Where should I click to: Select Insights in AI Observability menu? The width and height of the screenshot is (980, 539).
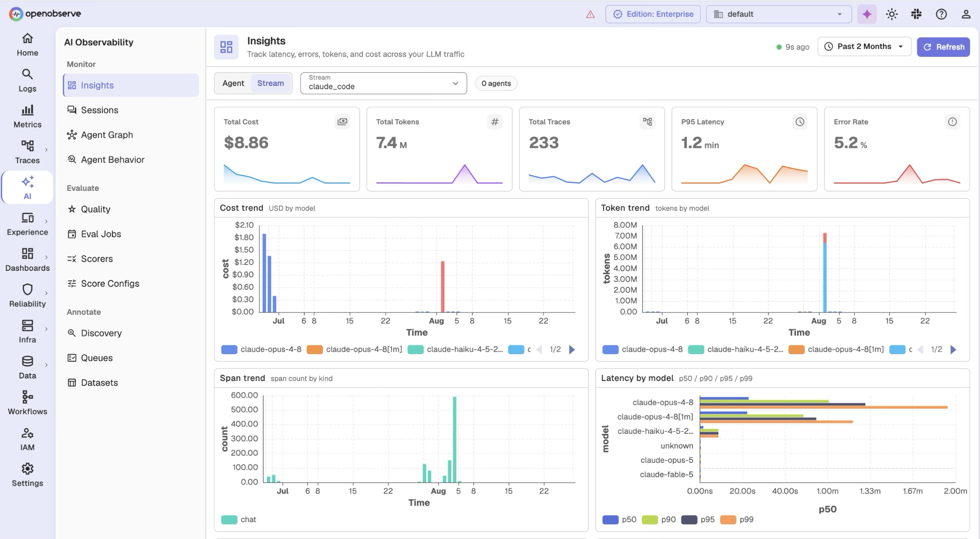click(131, 85)
